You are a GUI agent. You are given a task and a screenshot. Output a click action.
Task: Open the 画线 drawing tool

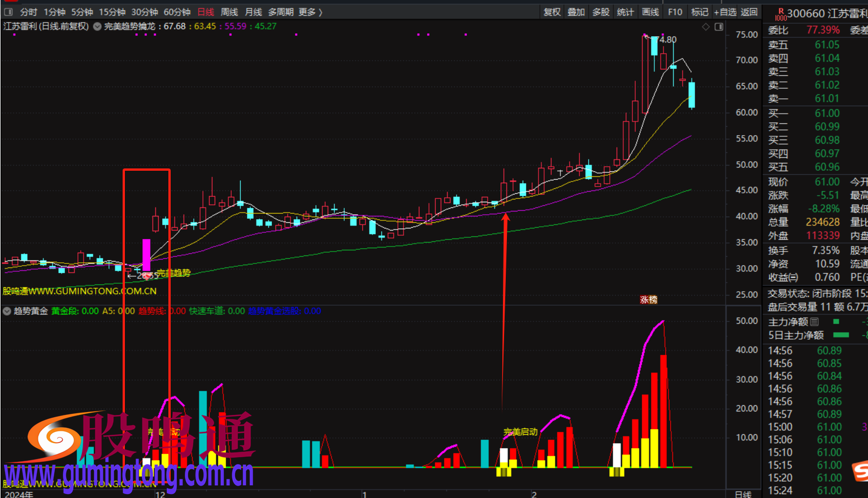click(650, 12)
